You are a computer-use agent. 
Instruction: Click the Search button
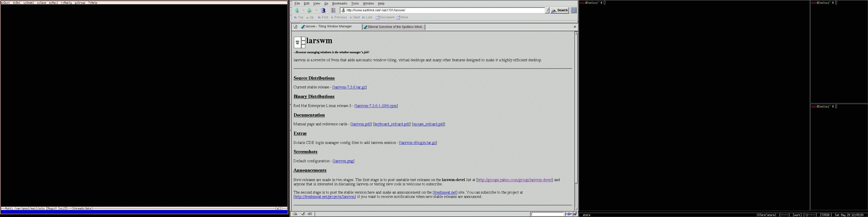tap(560, 11)
